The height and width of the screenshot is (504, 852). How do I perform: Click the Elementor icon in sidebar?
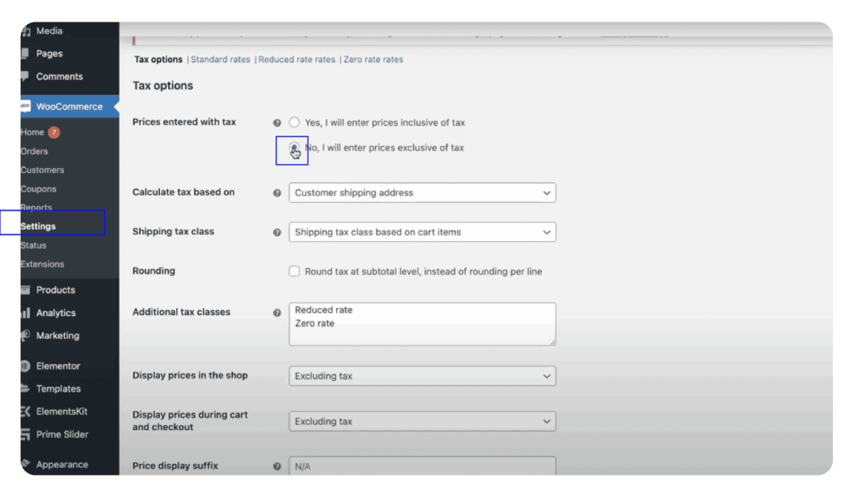pos(25,366)
